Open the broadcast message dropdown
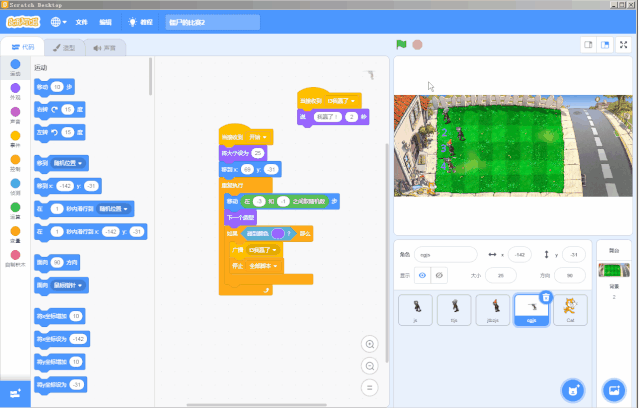This screenshot has height=408, width=639. coord(263,250)
